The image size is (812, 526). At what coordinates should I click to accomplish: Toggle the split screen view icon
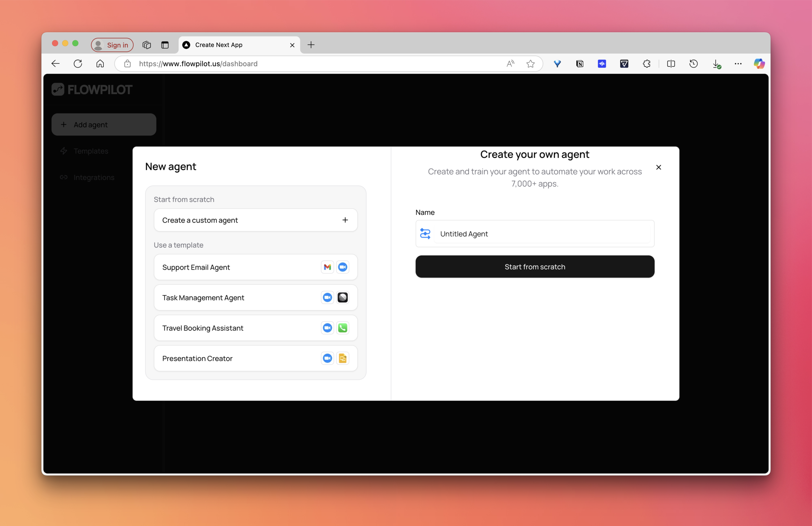pyautogui.click(x=671, y=64)
